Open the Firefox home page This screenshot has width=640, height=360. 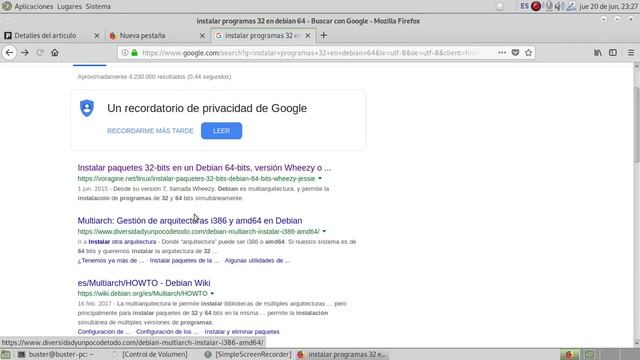(x=55, y=53)
